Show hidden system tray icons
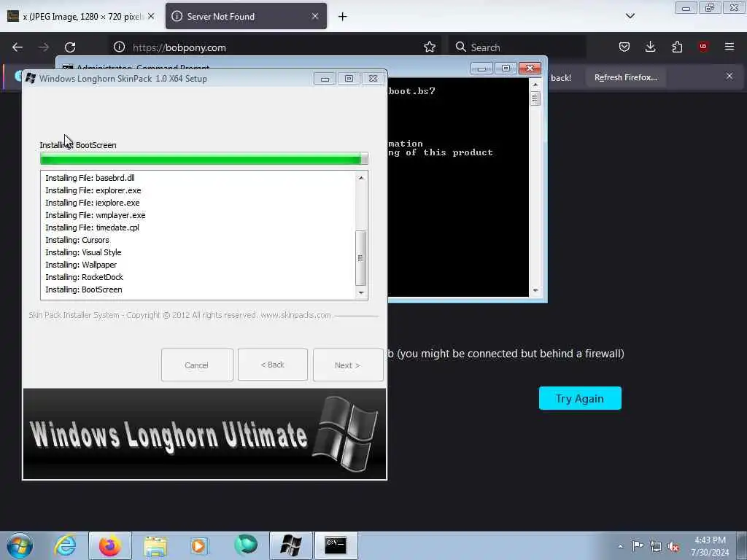 [x=620, y=546]
